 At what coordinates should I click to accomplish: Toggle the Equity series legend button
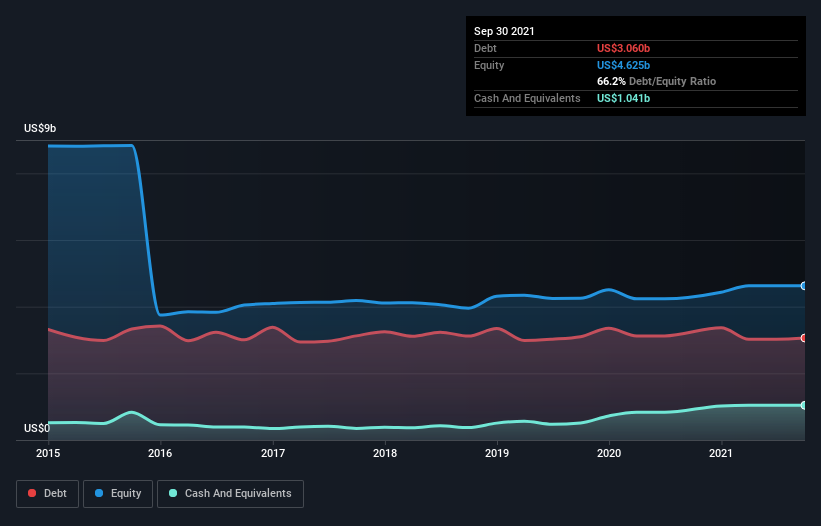tap(118, 494)
